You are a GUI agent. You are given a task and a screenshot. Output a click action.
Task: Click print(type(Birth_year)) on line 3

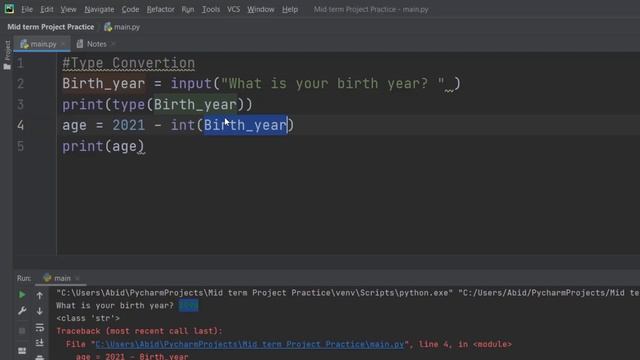(x=158, y=105)
